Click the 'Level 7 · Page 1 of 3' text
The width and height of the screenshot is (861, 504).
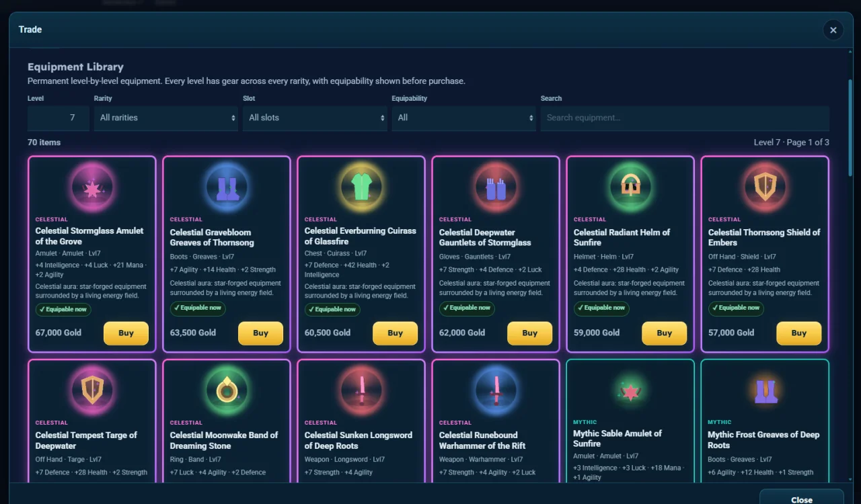point(791,142)
